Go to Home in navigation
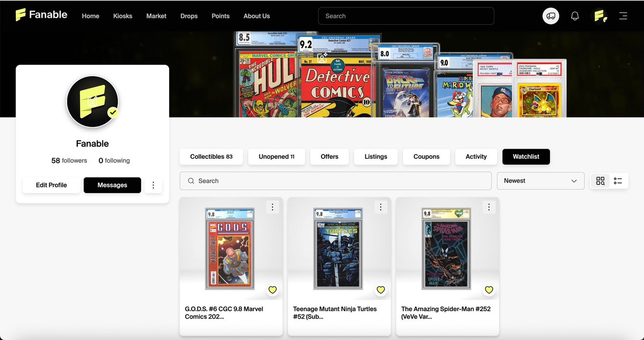This screenshot has width=644, height=340. (x=91, y=16)
